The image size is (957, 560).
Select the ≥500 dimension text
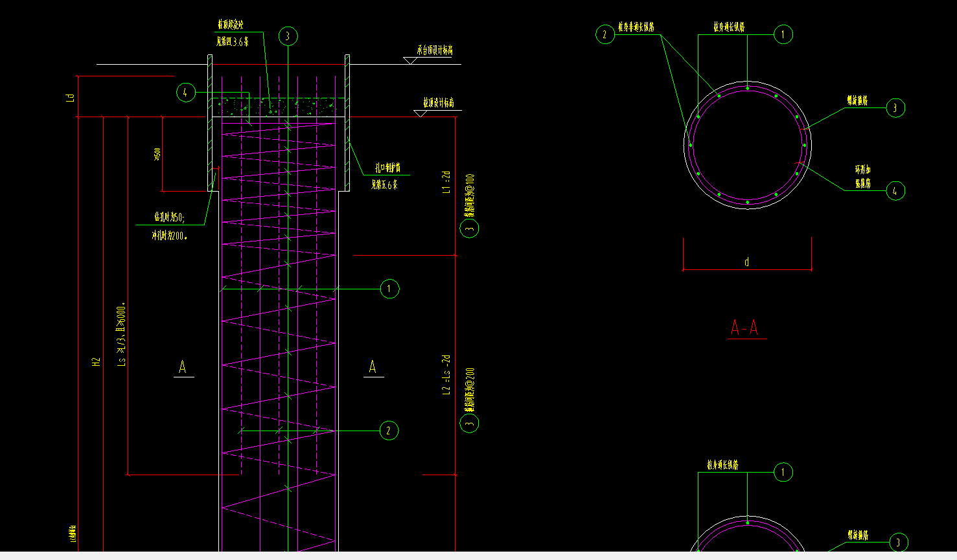click(x=157, y=154)
